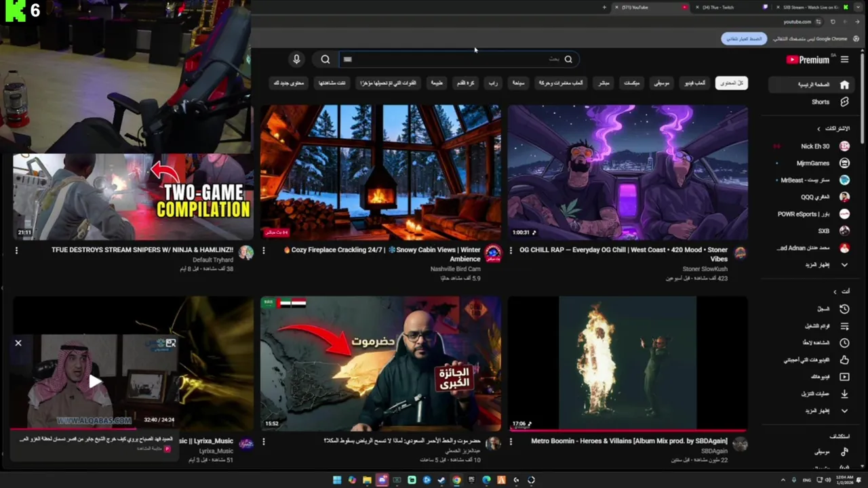868x488 pixels.
Task: Open Playlists icon in sidebar
Action: coord(844,326)
